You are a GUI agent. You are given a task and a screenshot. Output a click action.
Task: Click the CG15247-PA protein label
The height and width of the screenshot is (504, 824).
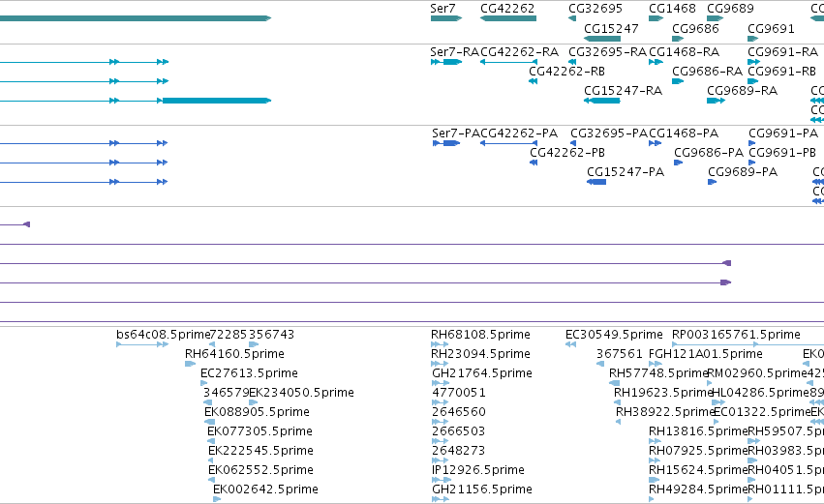pos(626,172)
